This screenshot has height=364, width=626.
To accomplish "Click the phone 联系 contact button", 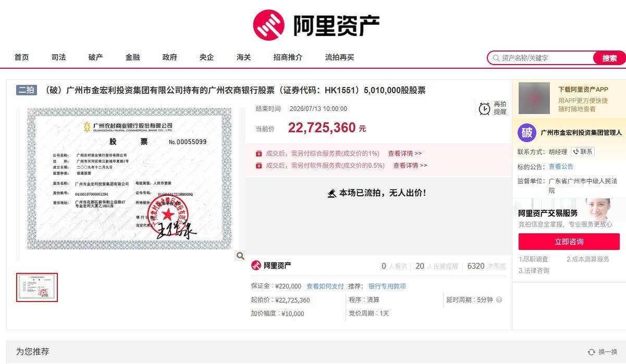I will coord(583,152).
